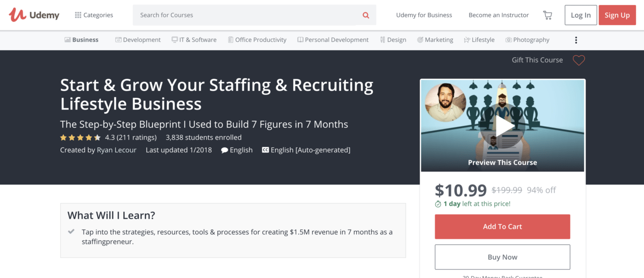
Task: Click English [Auto-generated] captions text
Action: point(310,150)
